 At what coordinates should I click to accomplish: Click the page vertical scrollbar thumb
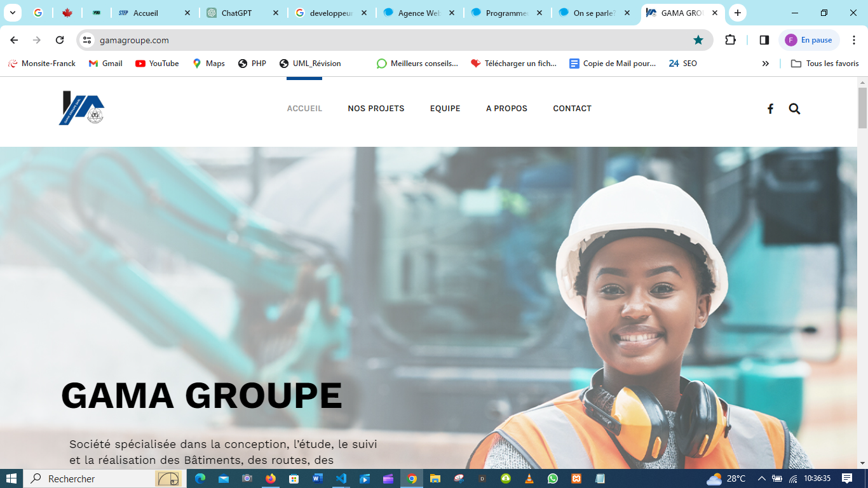862,108
